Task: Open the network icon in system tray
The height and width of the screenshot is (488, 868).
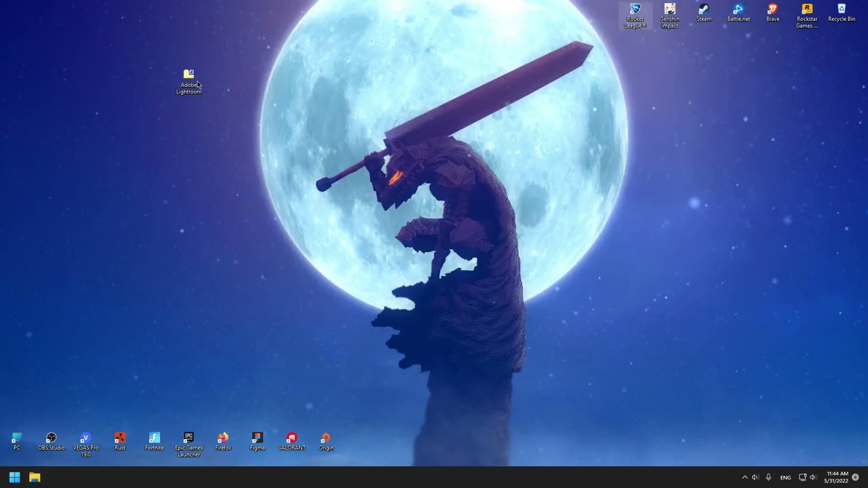Action: click(x=802, y=477)
